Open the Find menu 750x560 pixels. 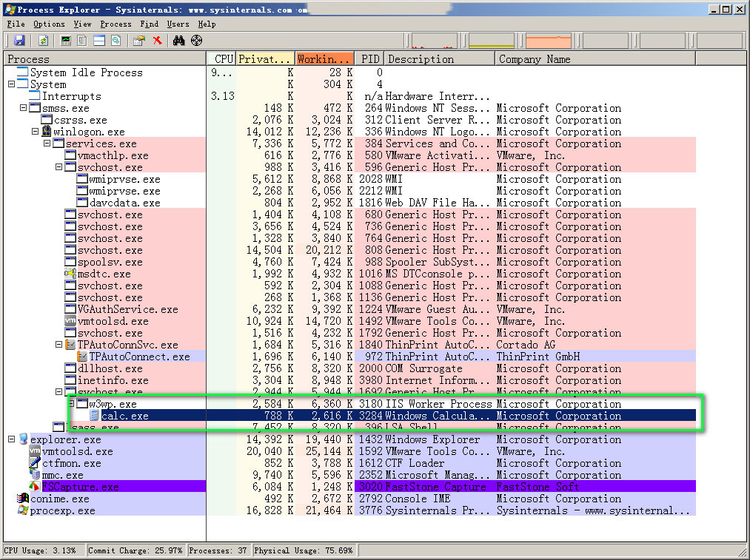coord(150,24)
